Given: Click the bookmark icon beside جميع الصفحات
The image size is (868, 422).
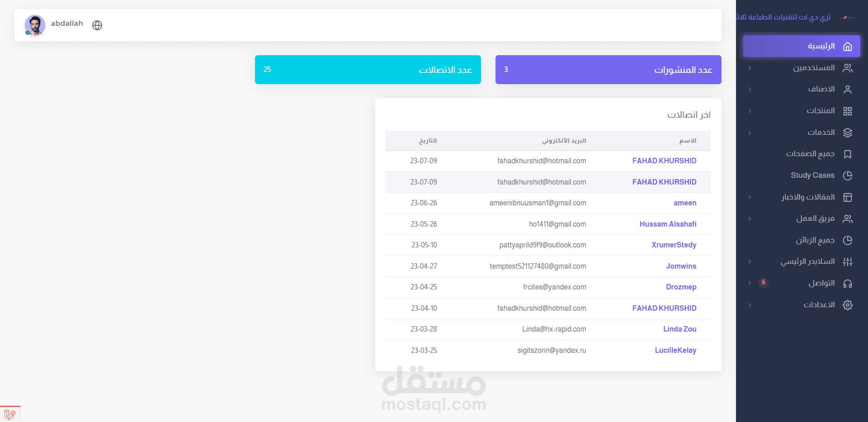Looking at the screenshot, I should [848, 154].
